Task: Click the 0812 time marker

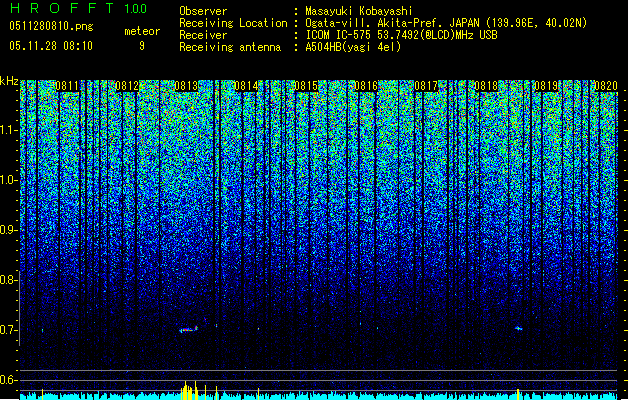Action: pos(127,86)
